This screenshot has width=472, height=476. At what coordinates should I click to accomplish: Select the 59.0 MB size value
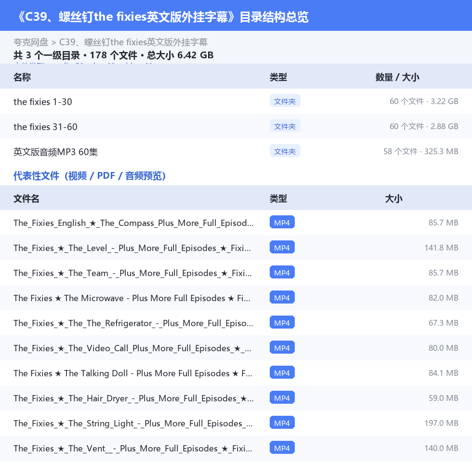[443, 398]
